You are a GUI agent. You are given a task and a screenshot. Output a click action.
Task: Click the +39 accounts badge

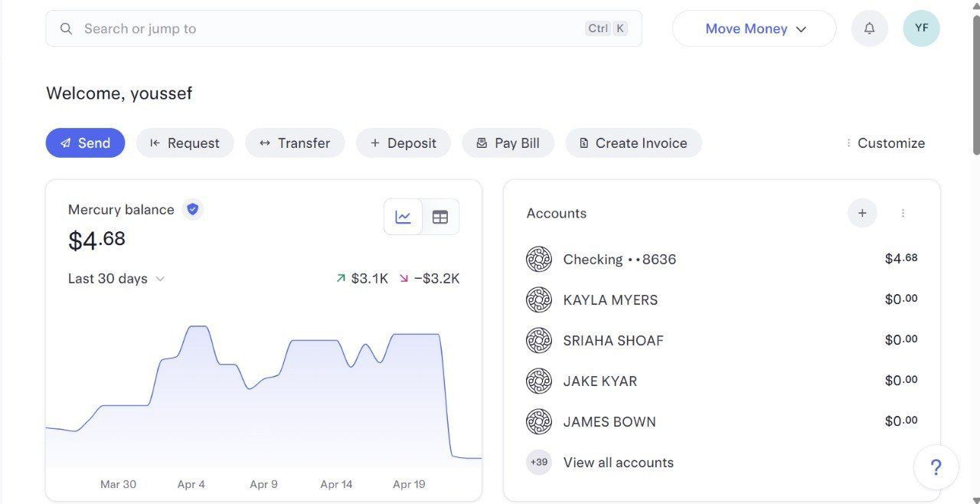click(x=539, y=462)
